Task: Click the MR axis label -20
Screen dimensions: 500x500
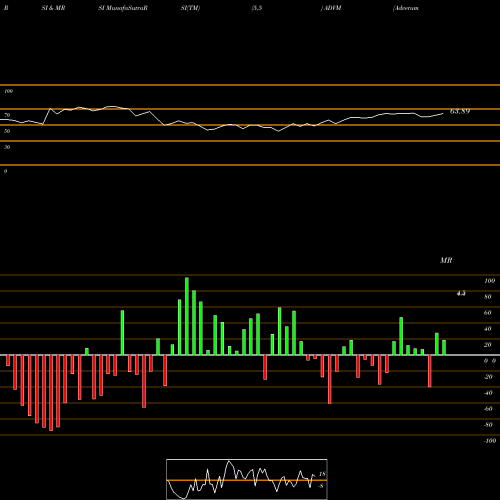Action: (488, 377)
